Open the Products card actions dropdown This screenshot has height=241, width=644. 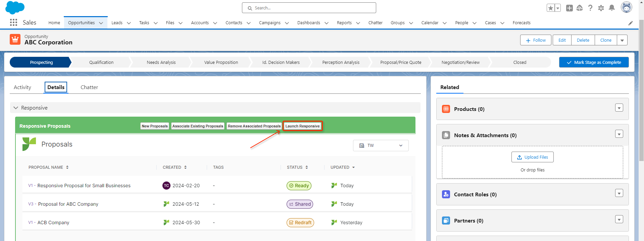pyautogui.click(x=619, y=108)
